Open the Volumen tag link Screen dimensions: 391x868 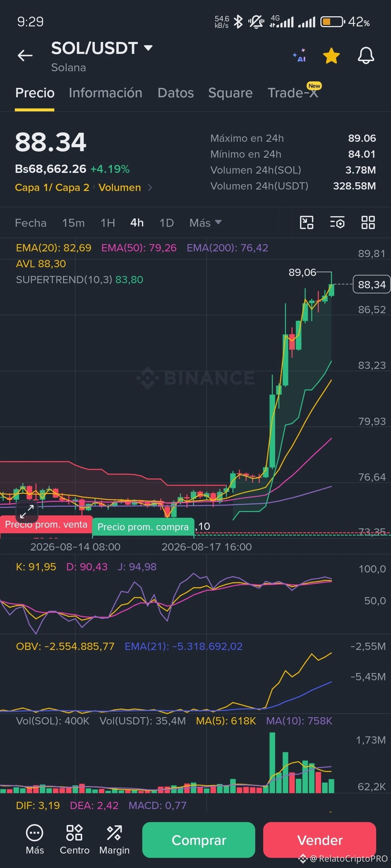tap(119, 187)
